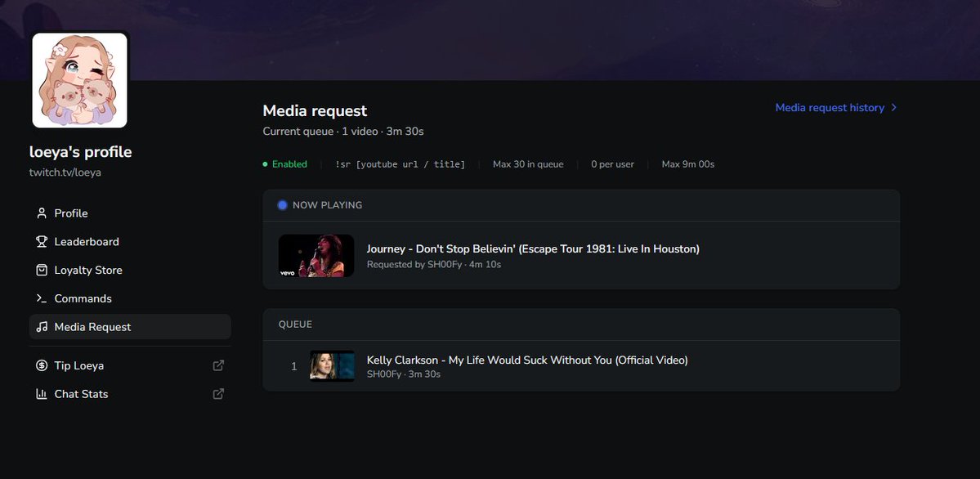Image resolution: width=980 pixels, height=479 pixels.
Task: Open Tip Loeya link
Action: 130,365
